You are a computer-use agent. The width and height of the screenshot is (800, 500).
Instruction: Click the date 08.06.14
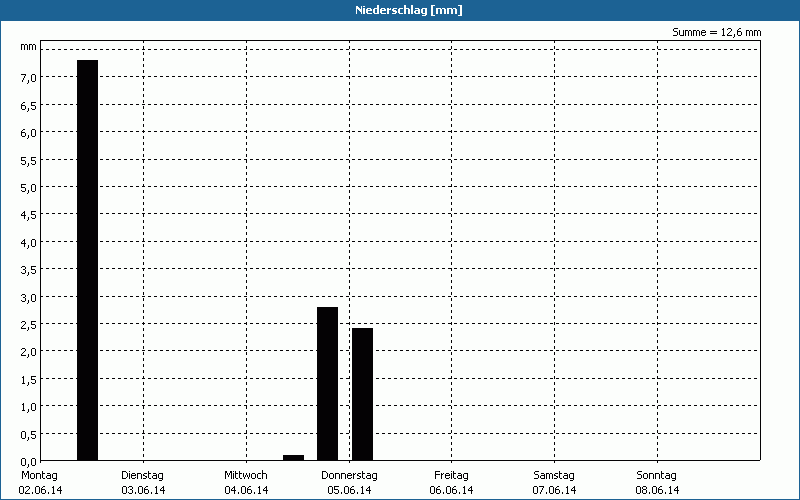click(657, 490)
